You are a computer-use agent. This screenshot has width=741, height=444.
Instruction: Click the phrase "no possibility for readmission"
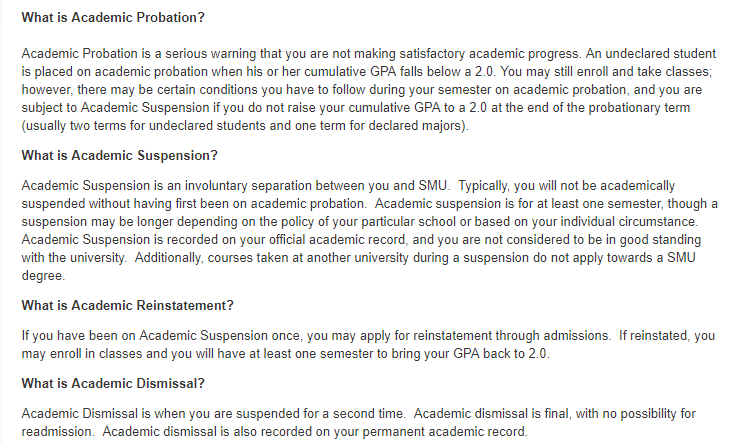pyautogui.click(x=620, y=413)
